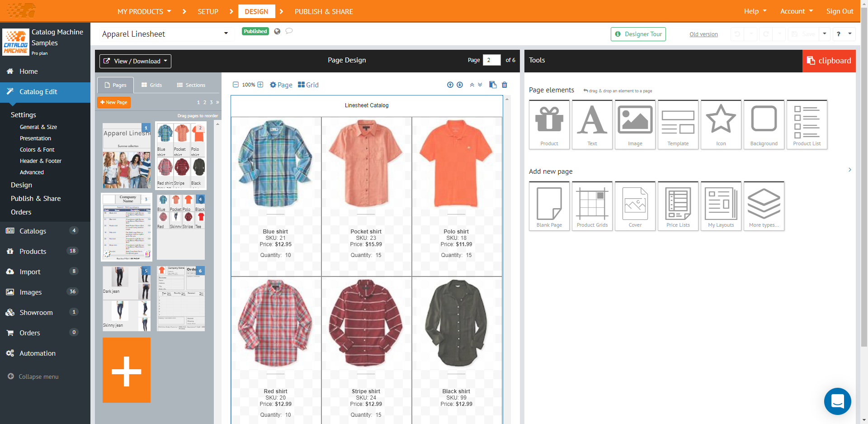Copy page using the duplicate icon
Image resolution: width=868 pixels, height=424 pixels.
(x=493, y=85)
